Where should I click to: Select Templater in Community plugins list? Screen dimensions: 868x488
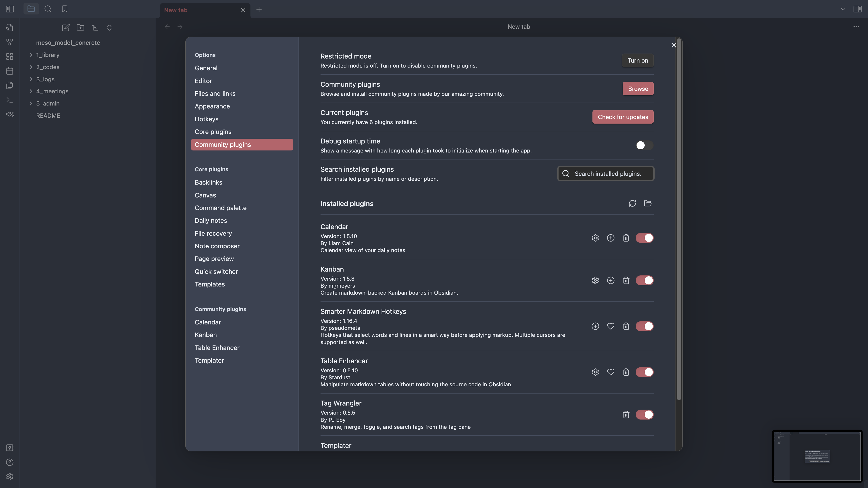pos(209,360)
